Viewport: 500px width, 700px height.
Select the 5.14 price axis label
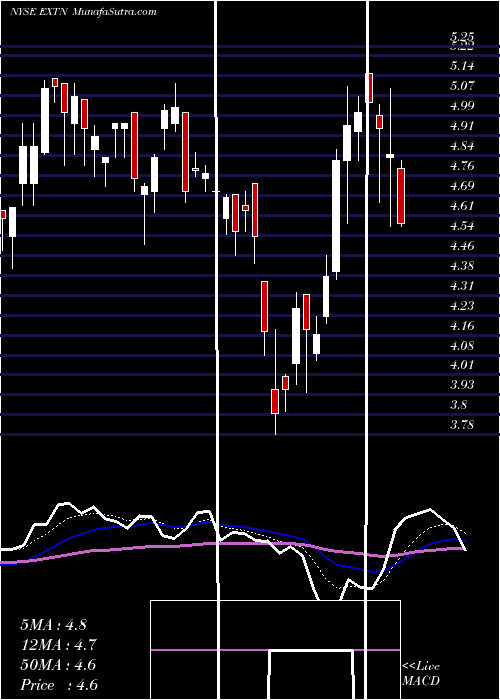tap(462, 66)
